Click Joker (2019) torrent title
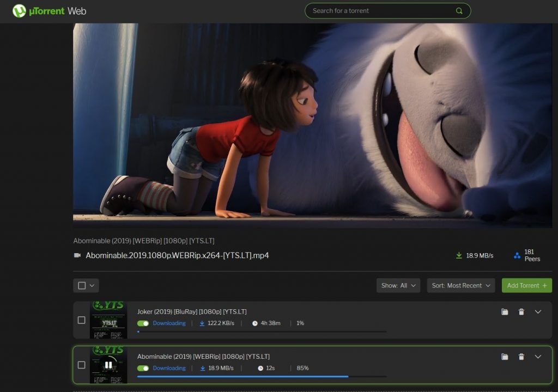558x392 pixels. pyautogui.click(x=192, y=311)
